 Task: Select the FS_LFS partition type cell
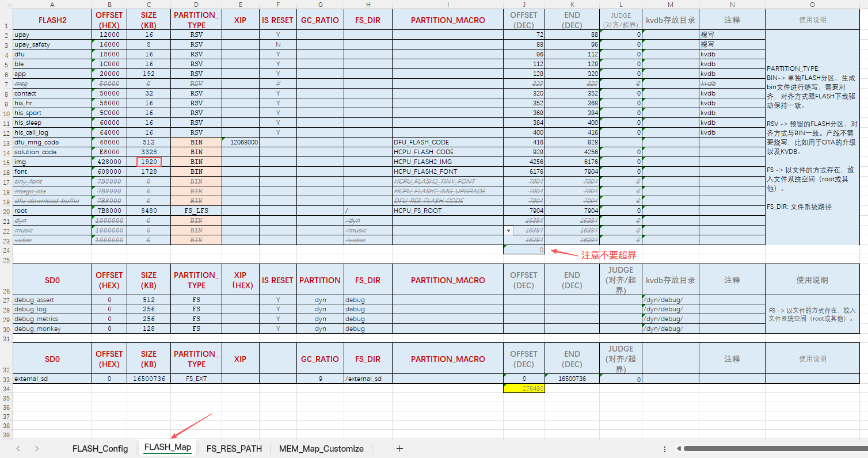196,211
